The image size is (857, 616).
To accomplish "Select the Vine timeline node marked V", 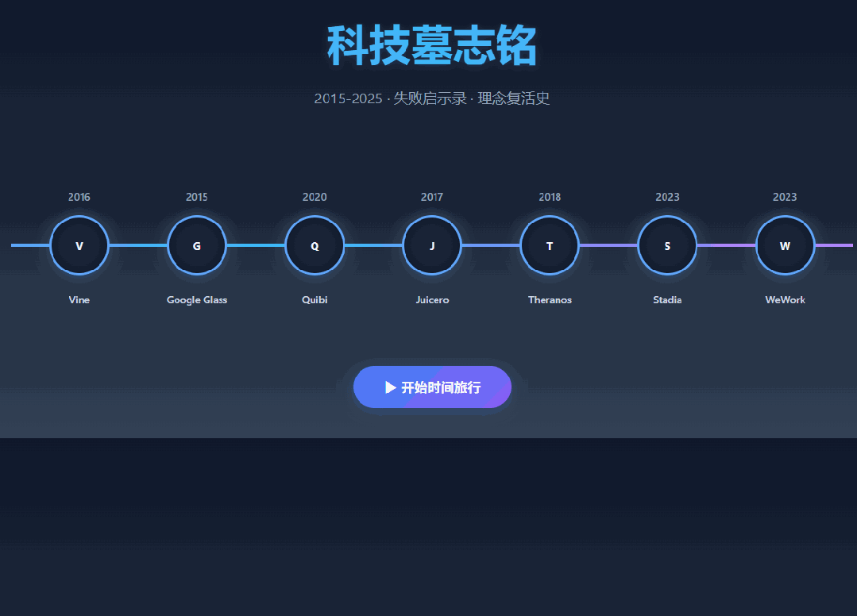I will click(x=79, y=245).
